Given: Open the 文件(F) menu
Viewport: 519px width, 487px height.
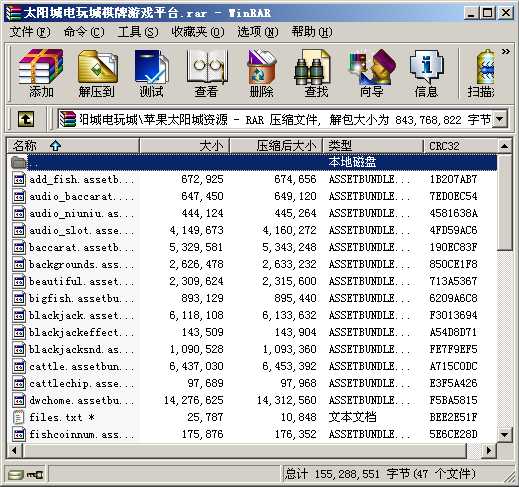Looking at the screenshot, I should [30, 32].
